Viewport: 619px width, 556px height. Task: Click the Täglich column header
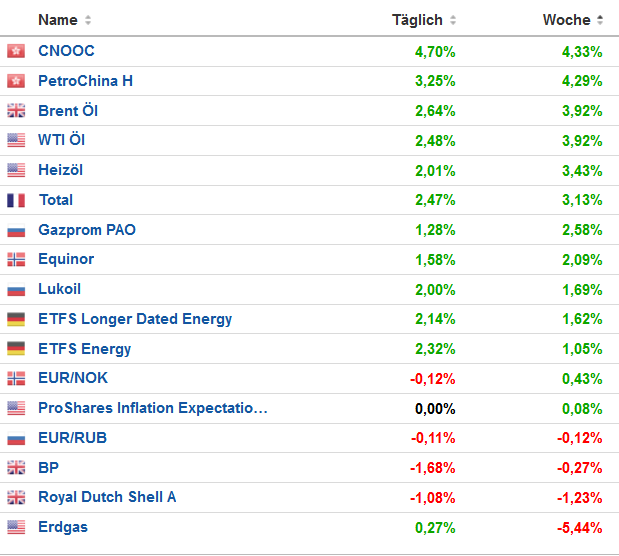pos(417,20)
